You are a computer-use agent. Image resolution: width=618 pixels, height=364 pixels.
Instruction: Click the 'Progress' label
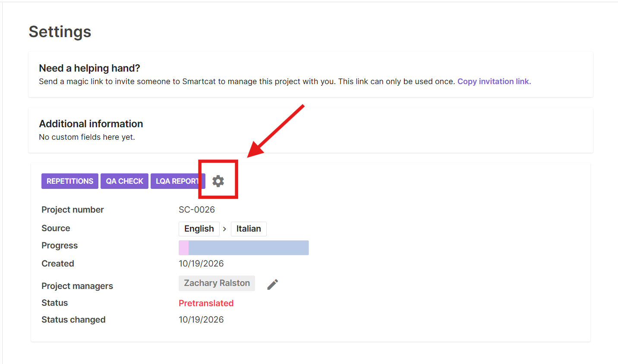tap(60, 245)
